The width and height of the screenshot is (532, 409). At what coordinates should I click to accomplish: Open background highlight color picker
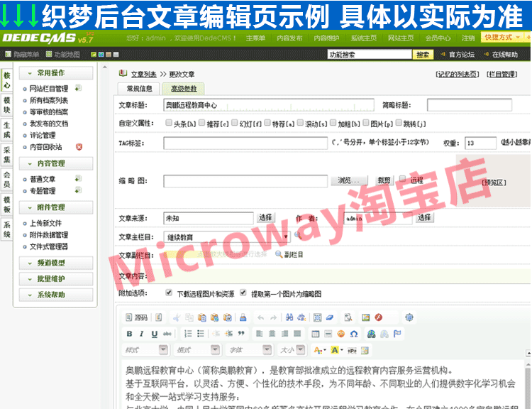(x=336, y=350)
